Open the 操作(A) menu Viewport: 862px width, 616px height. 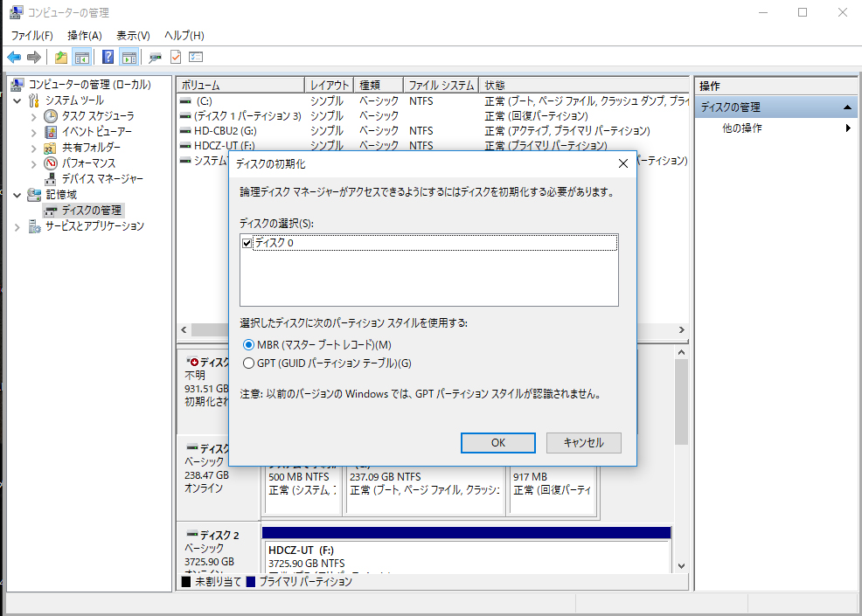coord(85,36)
